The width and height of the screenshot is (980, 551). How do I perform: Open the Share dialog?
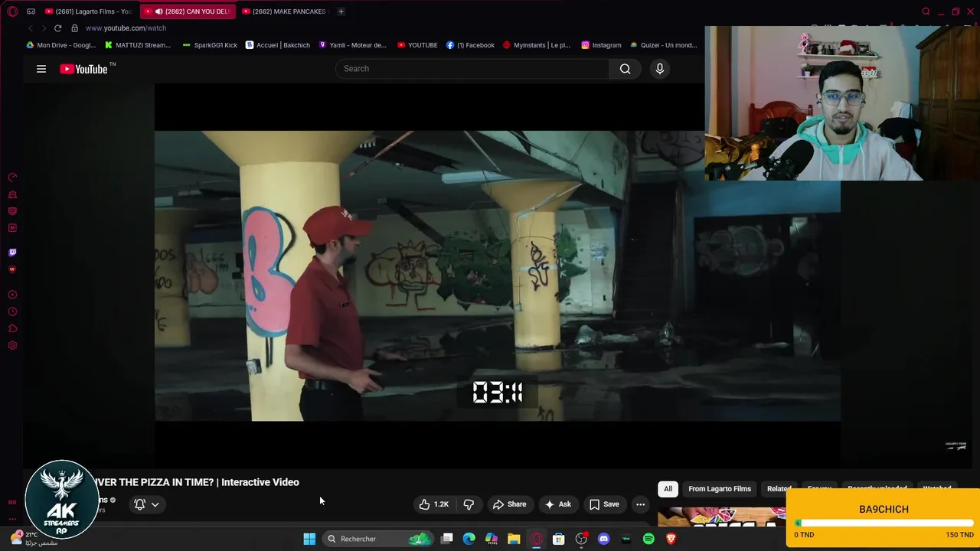509,504
